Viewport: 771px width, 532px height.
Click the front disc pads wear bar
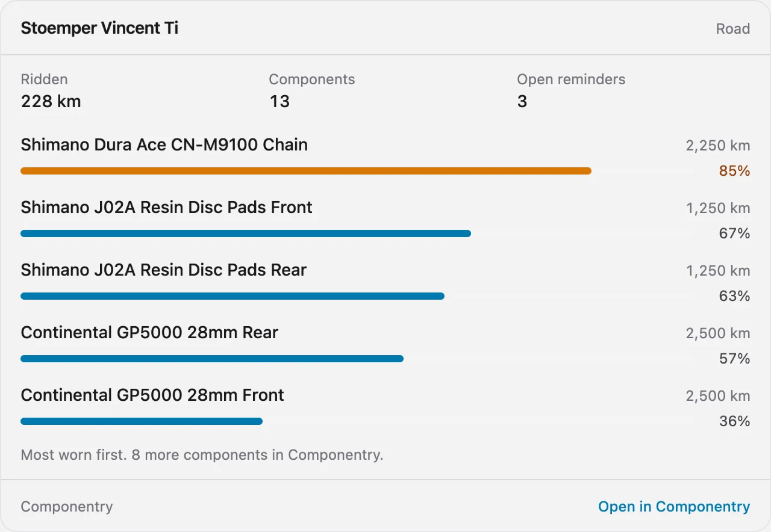pyautogui.click(x=246, y=234)
